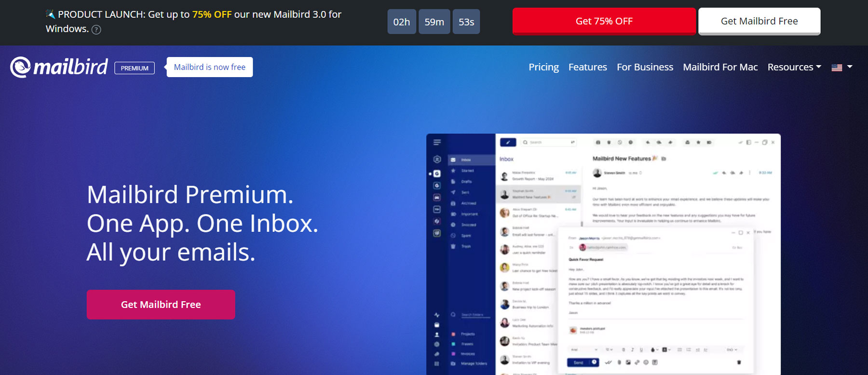Screen dimensions: 868x375
Task: Click the 53s countdown box
Action: [x=466, y=22]
